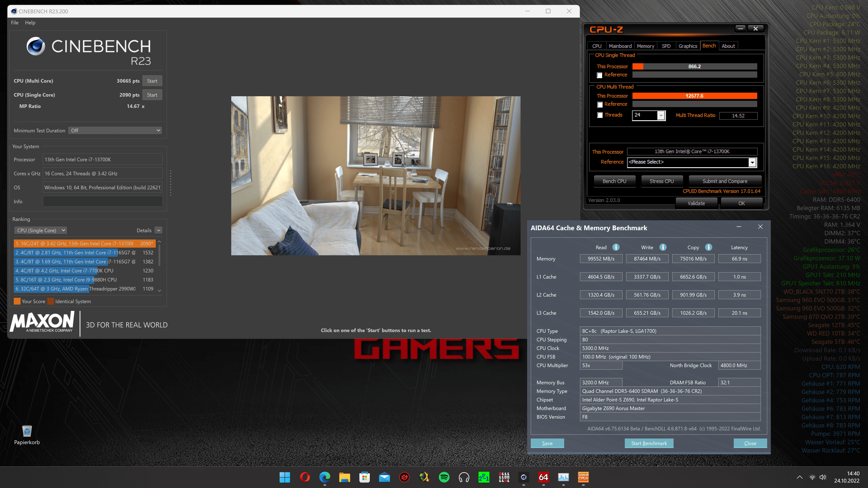Open the CPU (Single Core) ranking dropdown

[x=41, y=230]
